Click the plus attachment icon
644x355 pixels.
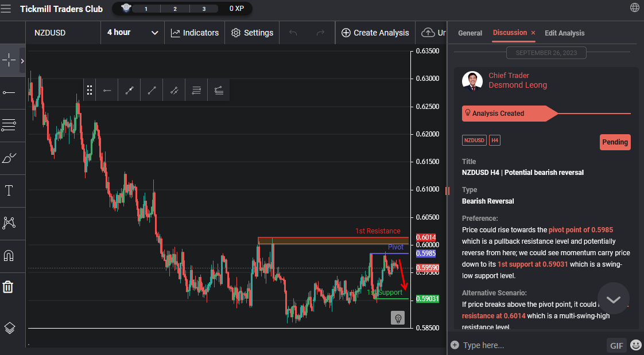pos(454,345)
